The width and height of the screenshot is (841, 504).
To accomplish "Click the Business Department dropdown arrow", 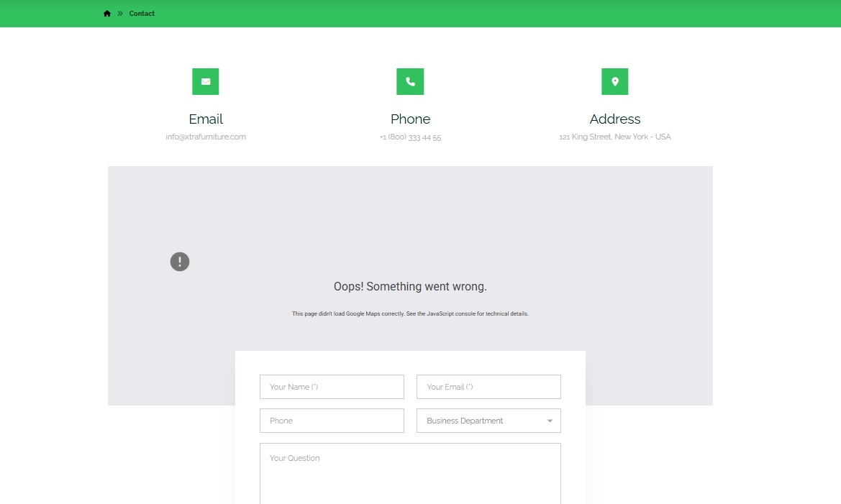I will coord(550,421).
